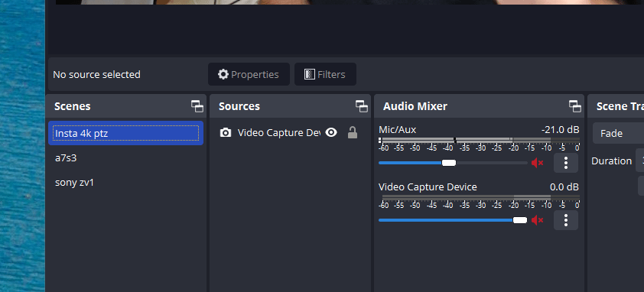The image size is (644, 292).
Task: Unmute the Mic/Aux audio channel
Action: (537, 163)
